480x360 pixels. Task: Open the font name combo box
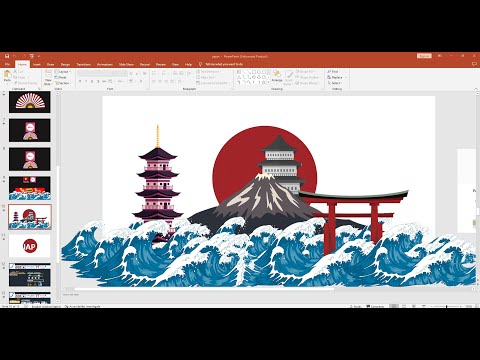pos(95,73)
